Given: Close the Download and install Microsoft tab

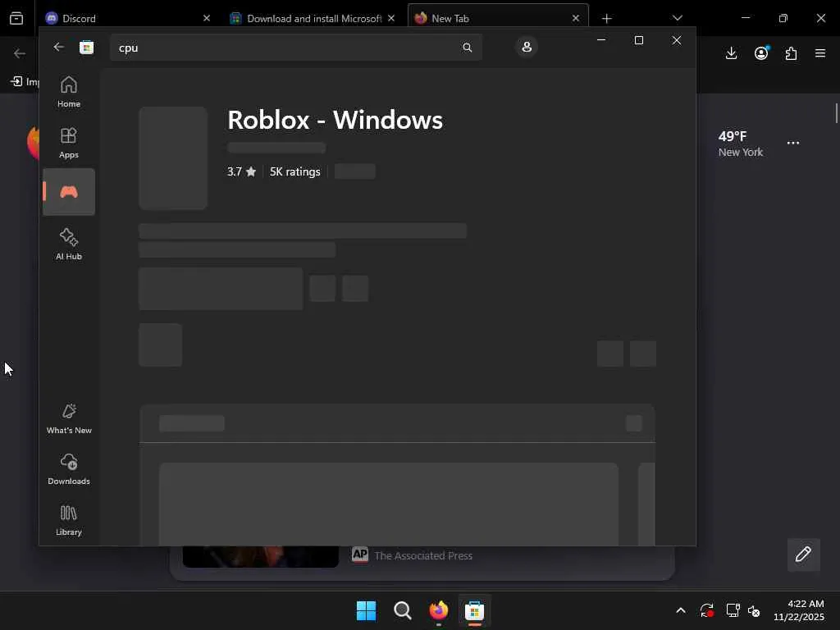Looking at the screenshot, I should click(x=391, y=18).
